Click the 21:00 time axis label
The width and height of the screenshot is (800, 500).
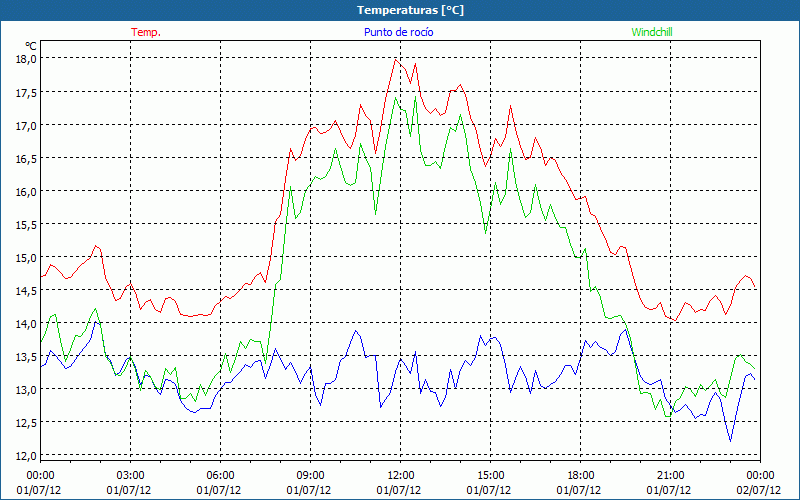point(671,475)
